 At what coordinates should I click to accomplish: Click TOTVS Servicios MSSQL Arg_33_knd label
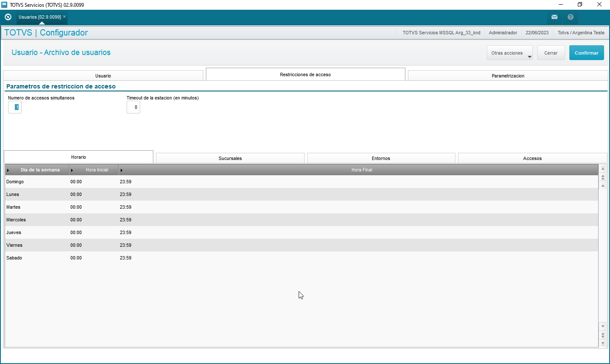441,33
